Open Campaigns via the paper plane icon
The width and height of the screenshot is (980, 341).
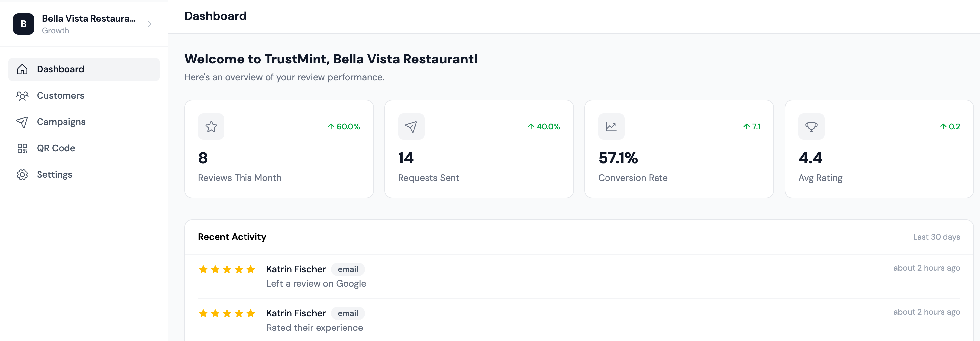pos(22,122)
